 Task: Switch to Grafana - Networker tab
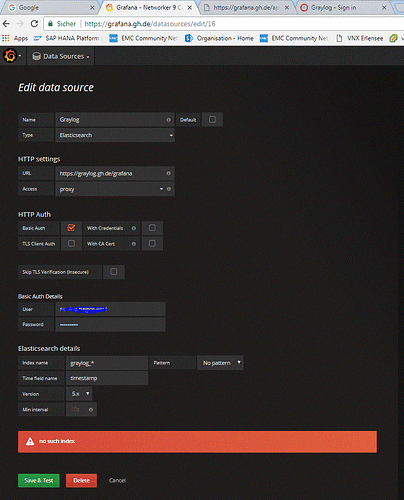148,7
